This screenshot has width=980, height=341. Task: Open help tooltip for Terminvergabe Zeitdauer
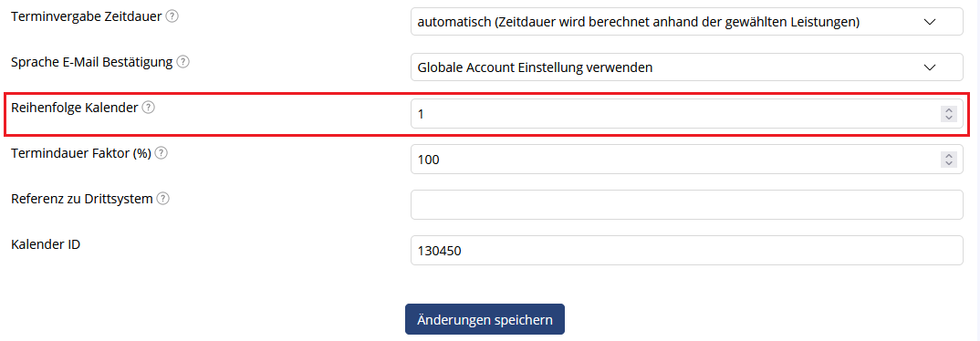click(x=172, y=16)
